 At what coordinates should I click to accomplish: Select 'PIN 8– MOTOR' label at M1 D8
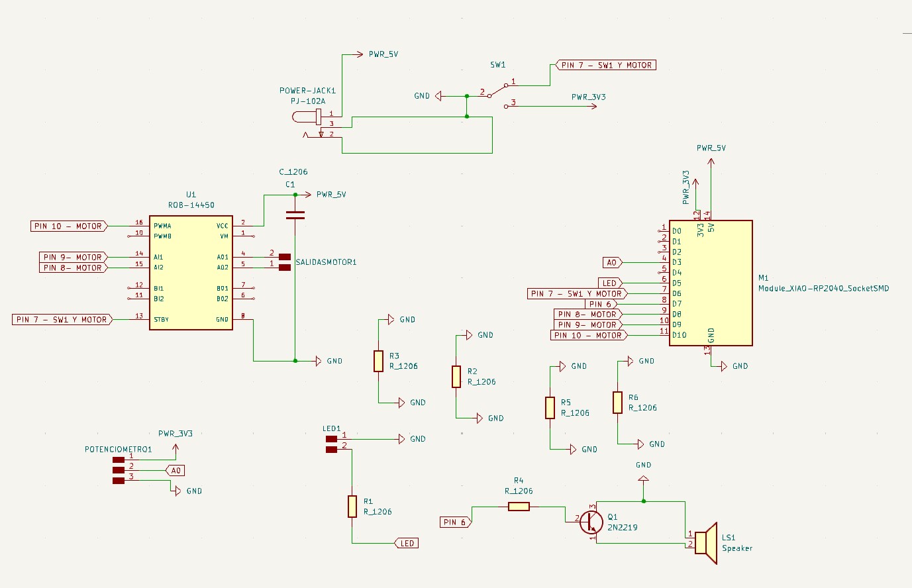pyautogui.click(x=588, y=314)
